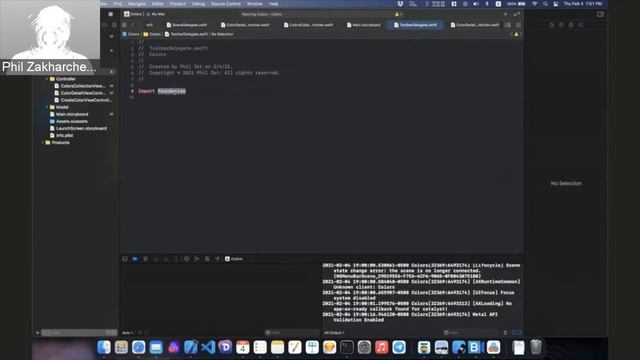The width and height of the screenshot is (640, 360).
Task: Click No Selection in jump bar
Action: 222,34
